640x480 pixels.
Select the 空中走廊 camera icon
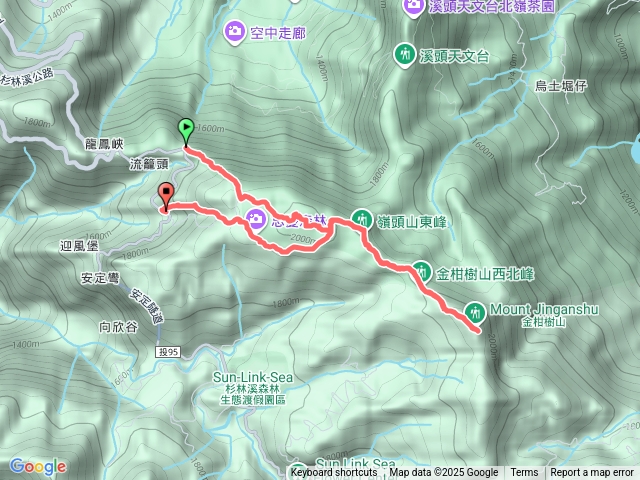[234, 32]
